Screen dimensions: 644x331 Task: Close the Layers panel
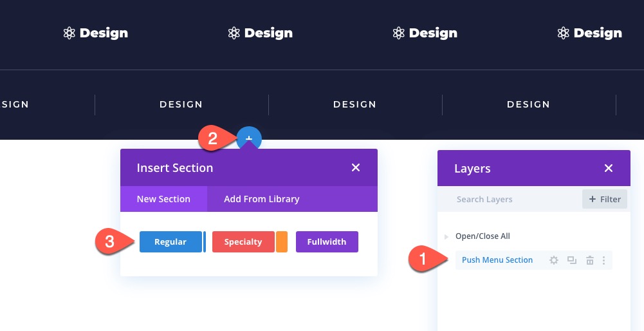click(x=609, y=168)
